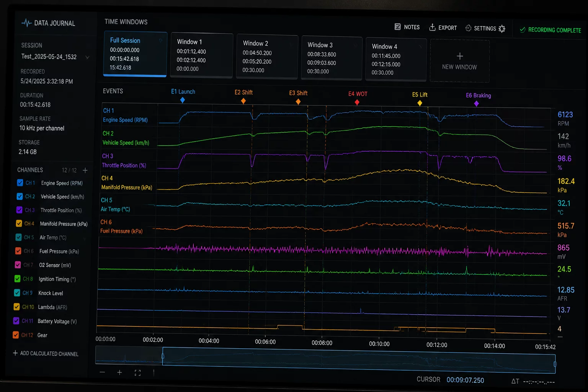The width and height of the screenshot is (588, 392).
Task: Add a channel with the Channels plus icon
Action: [x=85, y=170]
